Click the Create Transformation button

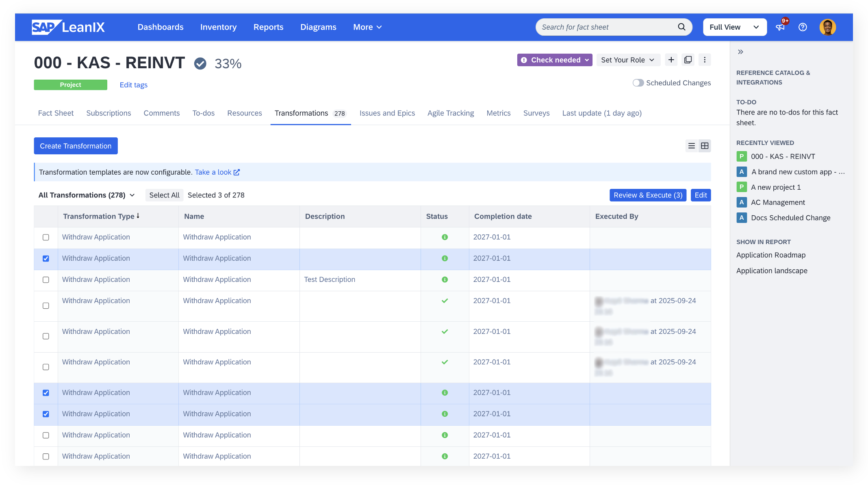[76, 146]
